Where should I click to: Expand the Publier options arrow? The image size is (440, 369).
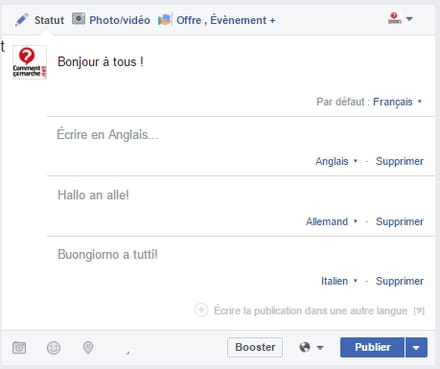(416, 348)
